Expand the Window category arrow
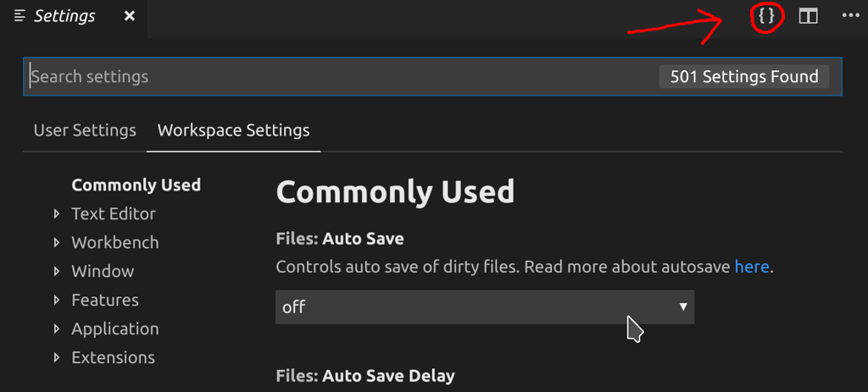The image size is (868, 392). point(57,272)
